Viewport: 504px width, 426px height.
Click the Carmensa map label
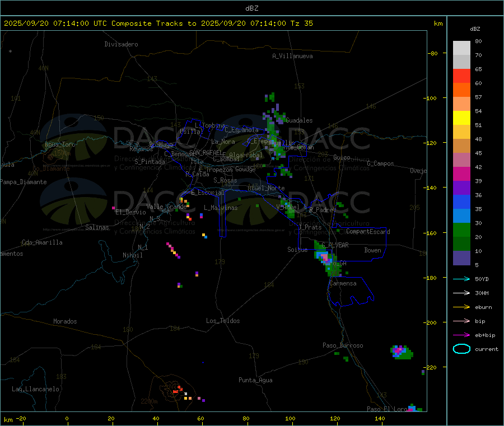pos(343,283)
